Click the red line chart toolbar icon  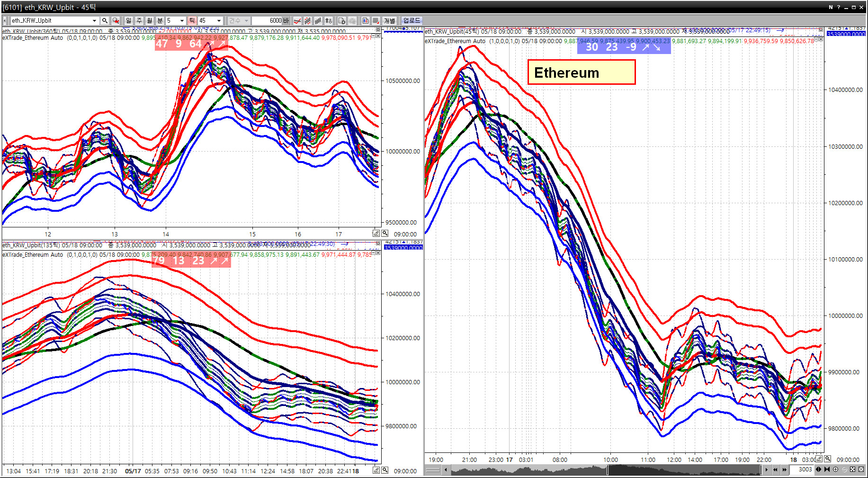(297, 20)
